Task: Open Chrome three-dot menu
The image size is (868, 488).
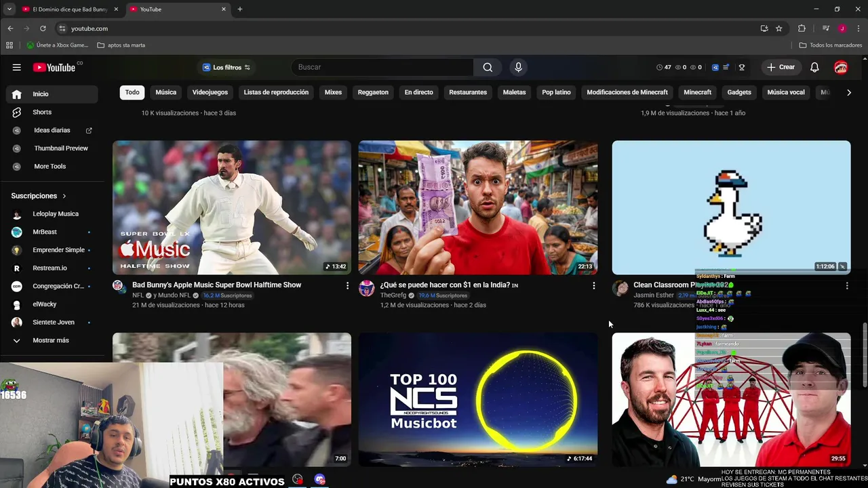Action: tap(859, 28)
